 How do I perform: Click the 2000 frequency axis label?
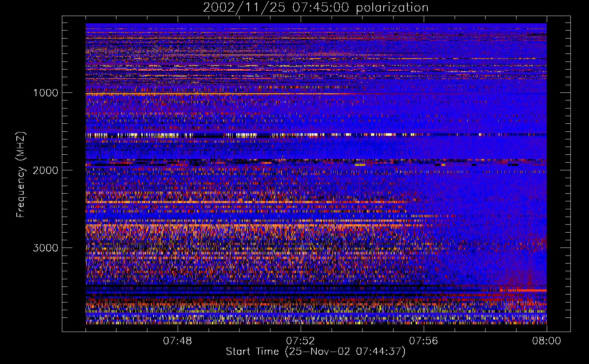coord(46,170)
